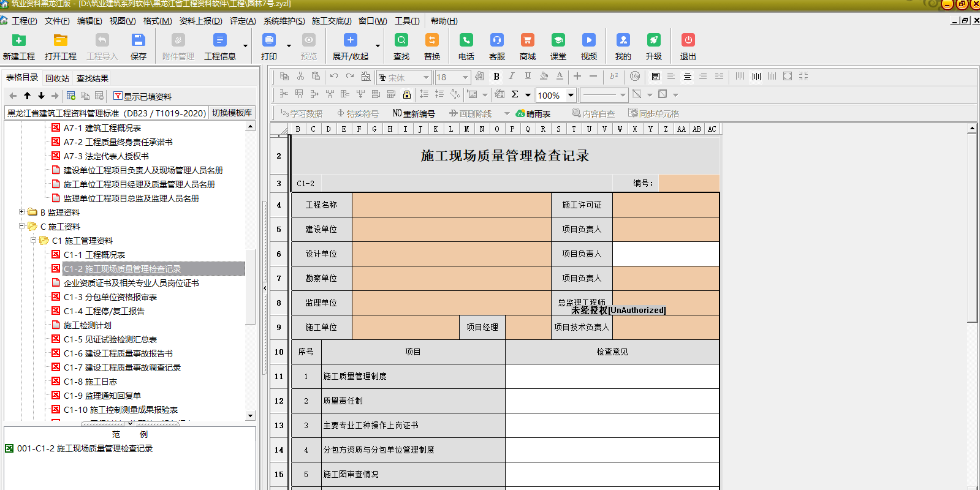Open the 资料上报 menu
980x490 pixels.
200,21
